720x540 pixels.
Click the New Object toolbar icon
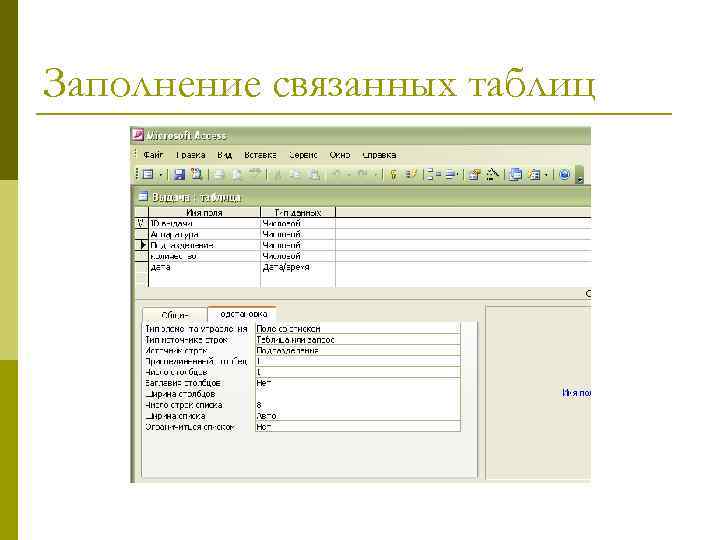tap(534, 174)
